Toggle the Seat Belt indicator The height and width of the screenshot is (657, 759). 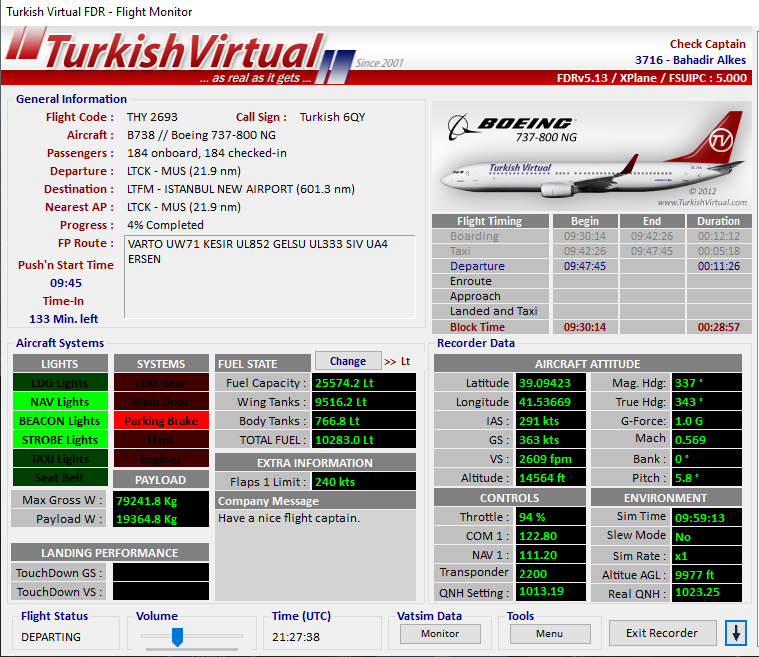click(x=60, y=477)
